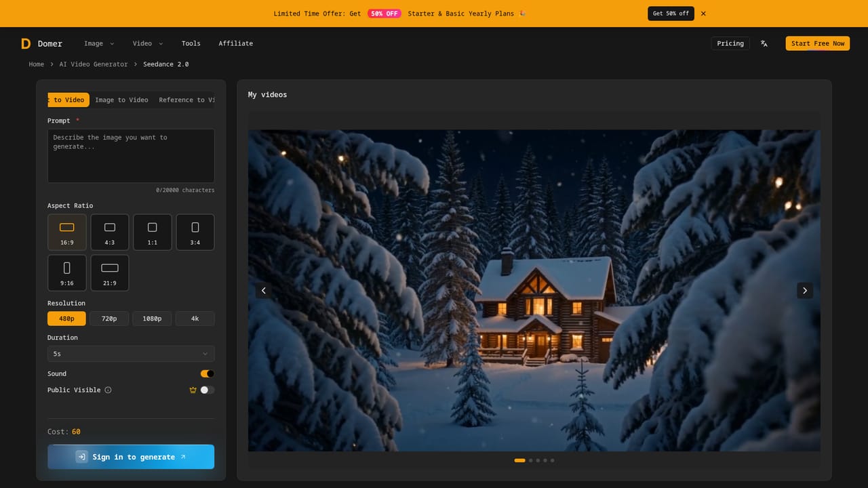Select the 1:1 aspect ratio
This screenshot has width=868, height=488.
click(x=153, y=232)
